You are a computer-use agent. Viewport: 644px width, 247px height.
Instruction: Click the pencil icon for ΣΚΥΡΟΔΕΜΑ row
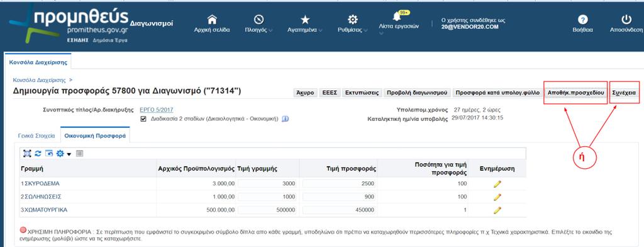click(497, 183)
